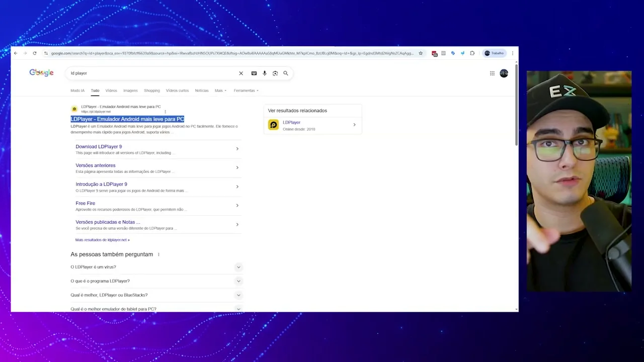Open the Mais dropdown

[x=220, y=90]
